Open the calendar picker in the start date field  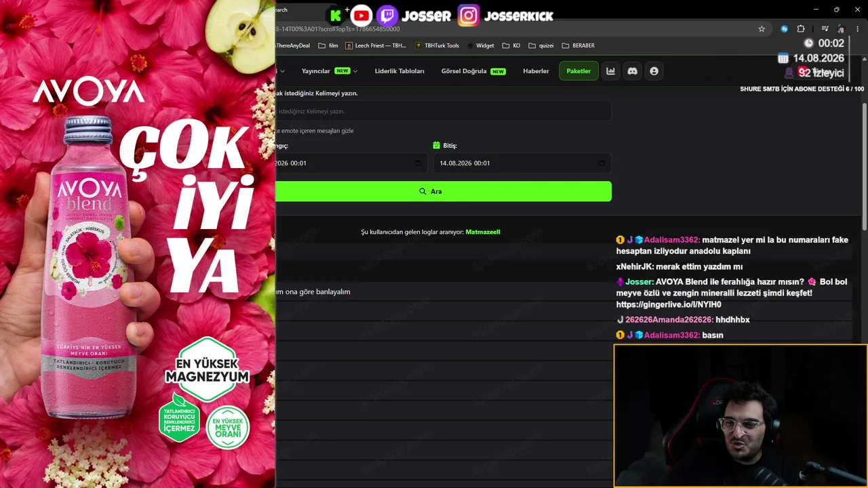click(x=418, y=163)
